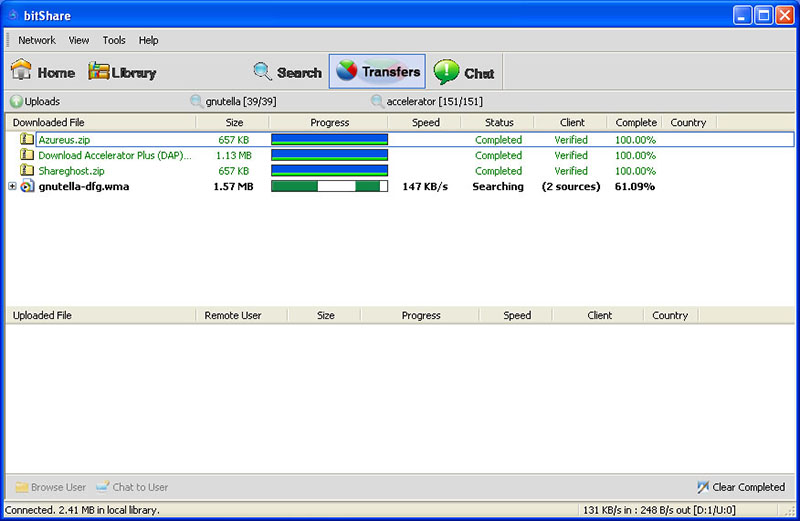Click the magnifier icon beside accelerator search

[x=377, y=101]
